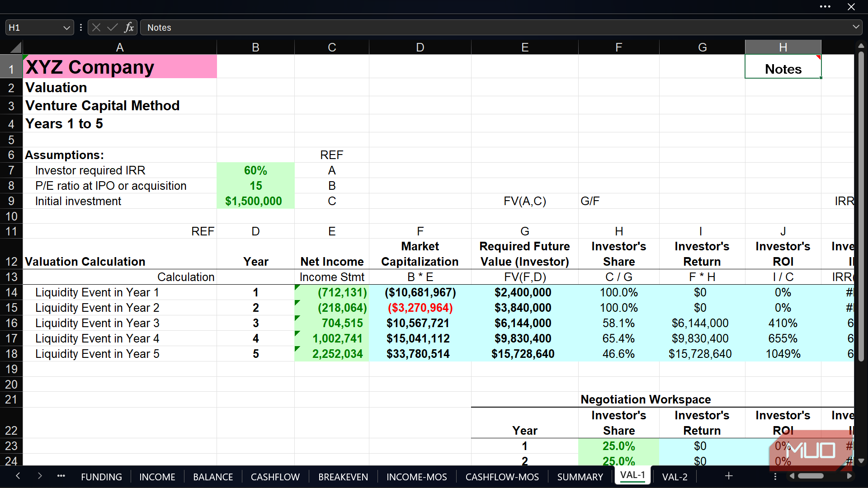Show next sheet tabs with right arrow
The width and height of the screenshot is (868, 488).
(40, 476)
